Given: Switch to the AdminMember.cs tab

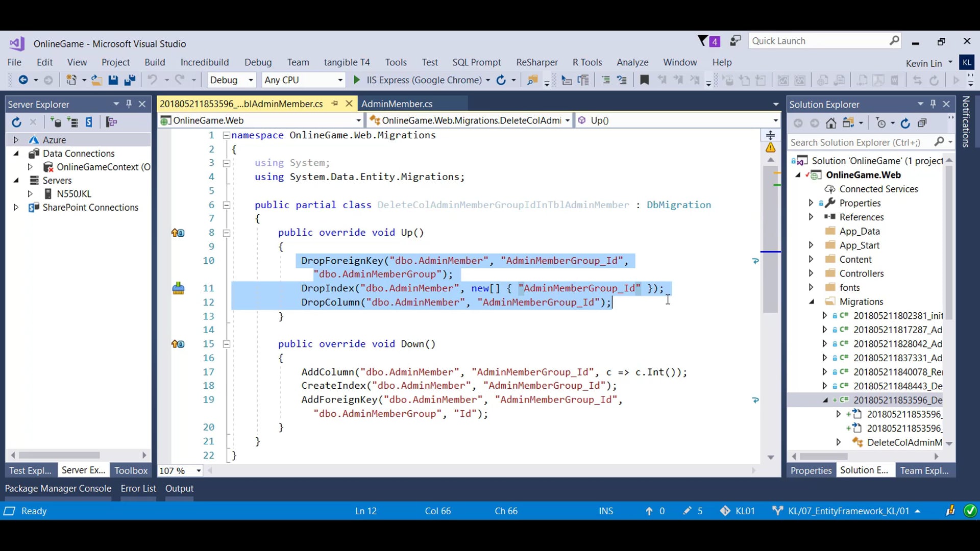Looking at the screenshot, I should point(397,104).
